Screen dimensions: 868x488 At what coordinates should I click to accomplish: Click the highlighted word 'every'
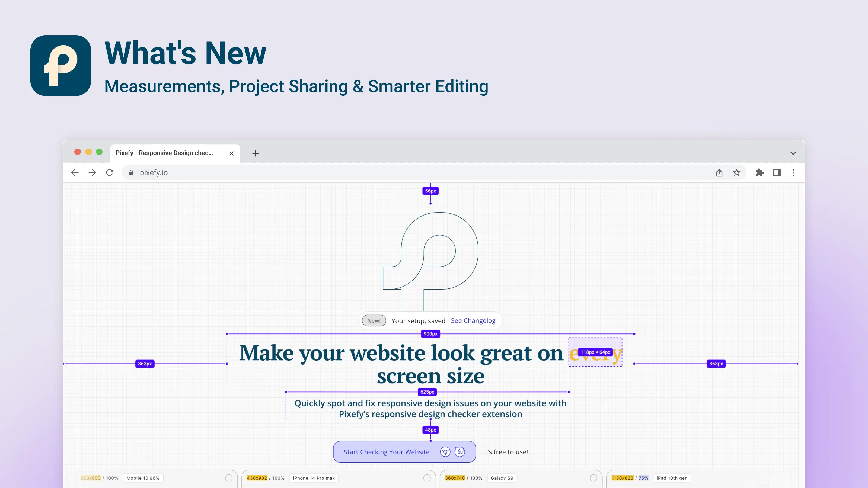[595, 352]
